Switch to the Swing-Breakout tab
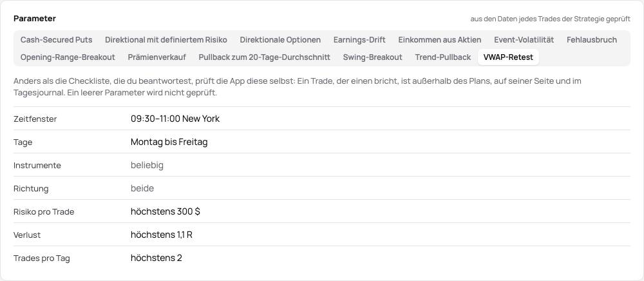The width and height of the screenshot is (644, 281). 372,57
